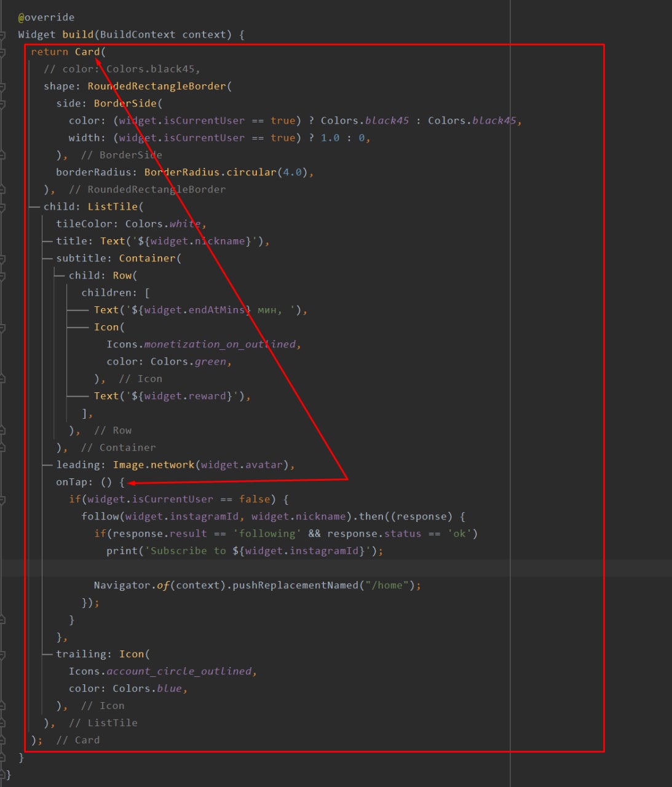Click Icons.monetization_on_outlined
The height and width of the screenshot is (787, 672).
pyautogui.click(x=201, y=344)
